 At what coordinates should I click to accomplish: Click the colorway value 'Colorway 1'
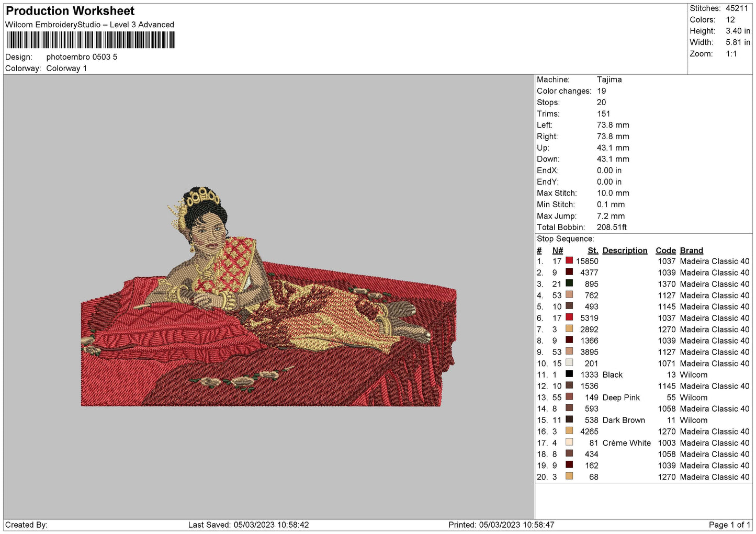pyautogui.click(x=66, y=69)
